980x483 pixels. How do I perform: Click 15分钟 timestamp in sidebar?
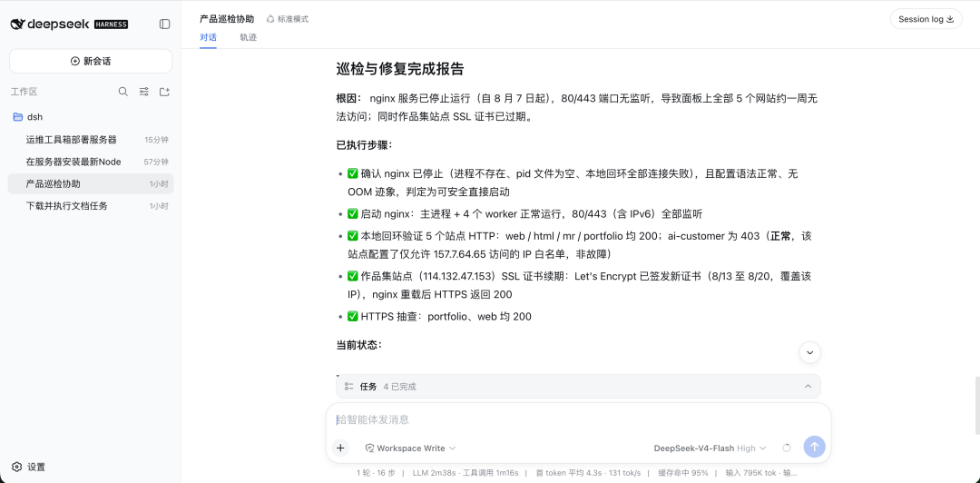[156, 140]
